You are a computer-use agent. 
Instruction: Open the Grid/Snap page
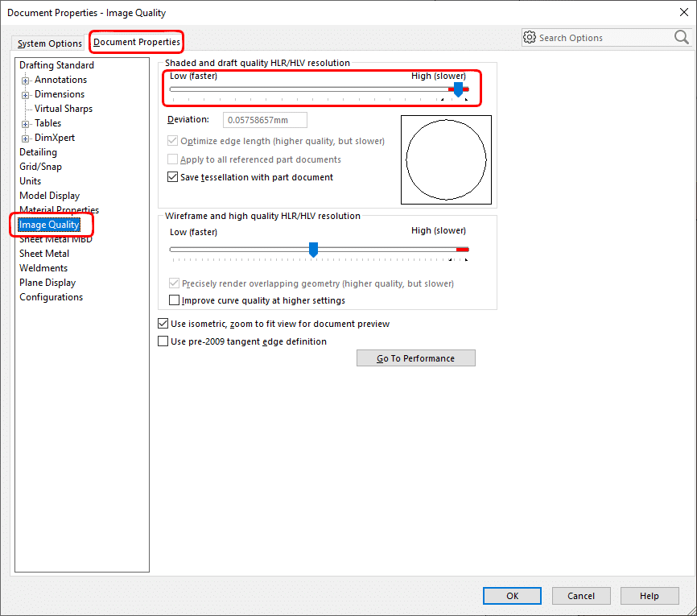click(x=40, y=167)
